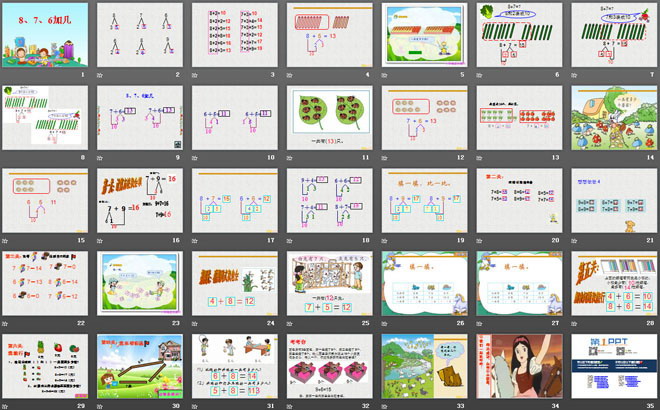
Task: Open slide 5 with the green chalkboard
Action: 421,34
